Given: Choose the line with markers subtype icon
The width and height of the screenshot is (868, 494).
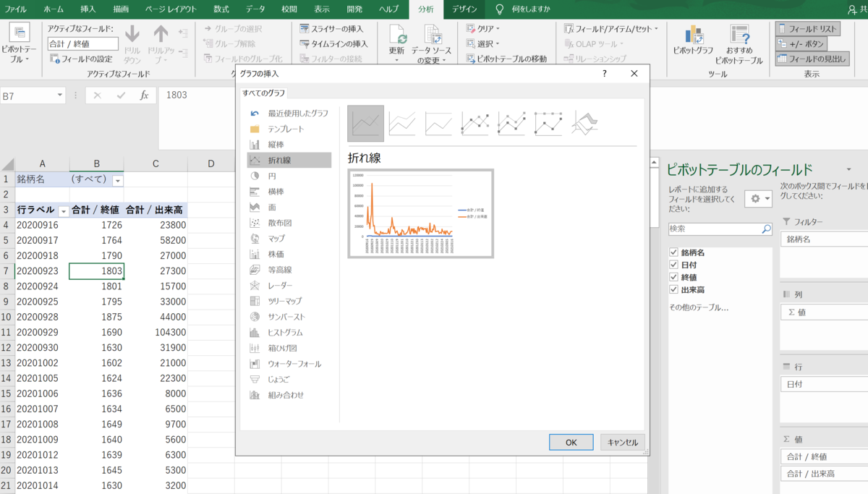Looking at the screenshot, I should click(475, 124).
